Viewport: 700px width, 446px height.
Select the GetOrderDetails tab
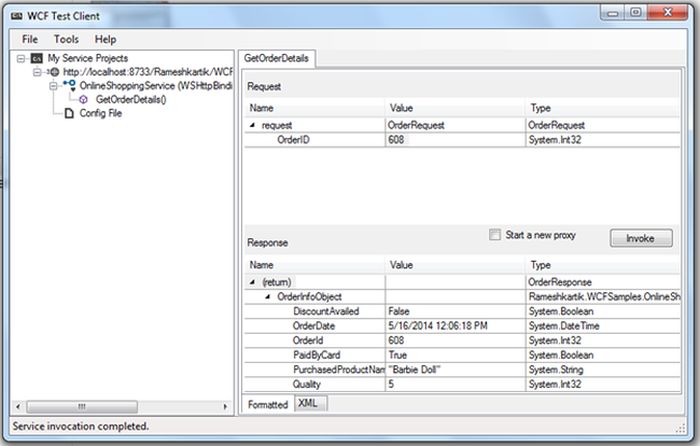[276, 58]
